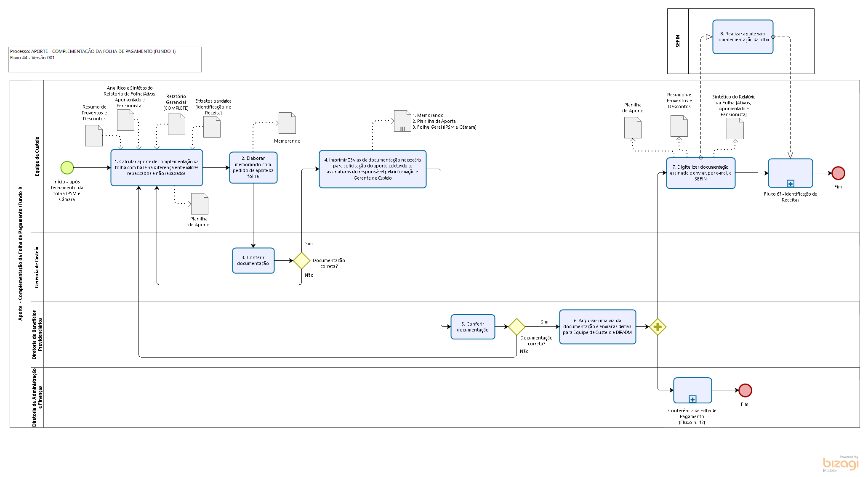Select task 4 Imprimir 03 vias box
868x477 pixels.
pos(373,169)
